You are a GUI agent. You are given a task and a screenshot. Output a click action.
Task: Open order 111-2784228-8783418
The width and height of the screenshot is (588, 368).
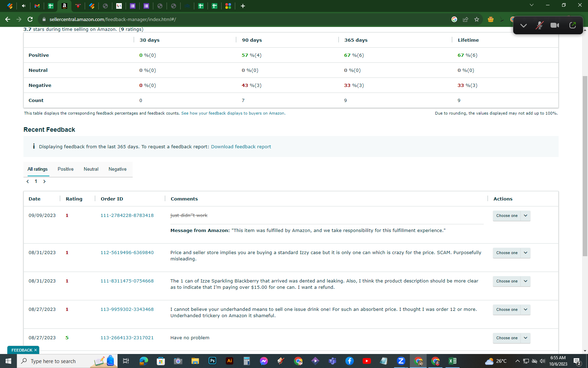tap(127, 215)
